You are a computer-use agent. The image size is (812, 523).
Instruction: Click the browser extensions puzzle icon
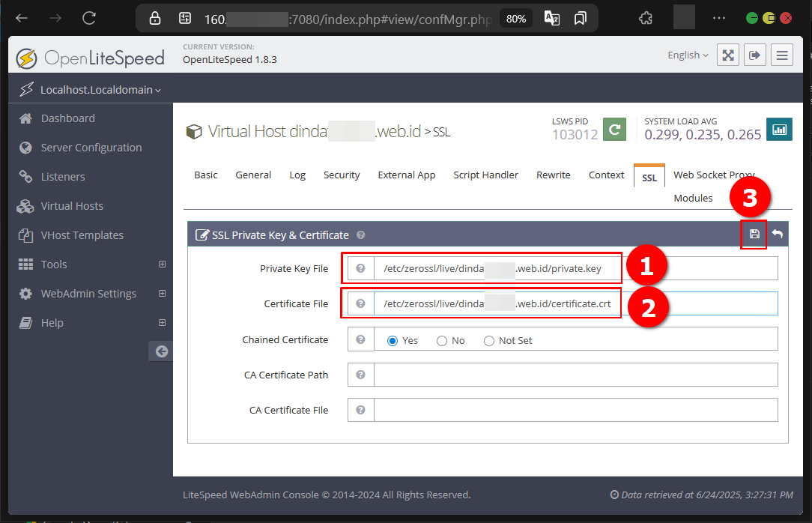point(645,19)
